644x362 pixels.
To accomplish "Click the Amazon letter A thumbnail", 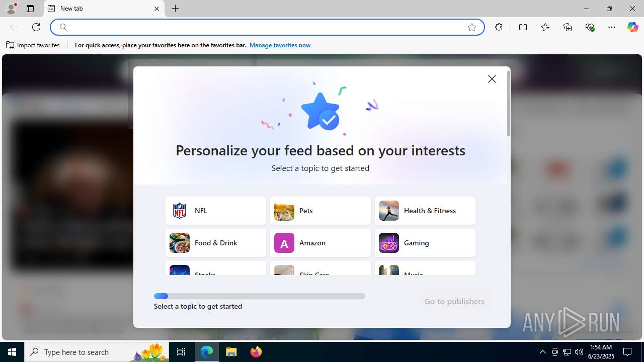I will [x=284, y=243].
